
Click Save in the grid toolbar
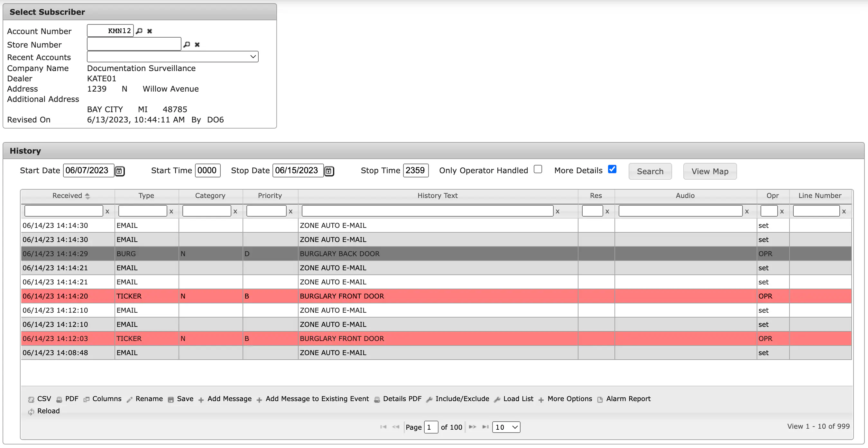pos(180,399)
